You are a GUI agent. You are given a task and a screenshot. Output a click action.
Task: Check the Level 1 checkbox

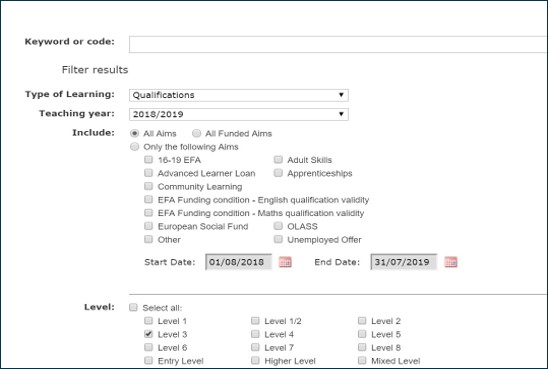click(149, 320)
